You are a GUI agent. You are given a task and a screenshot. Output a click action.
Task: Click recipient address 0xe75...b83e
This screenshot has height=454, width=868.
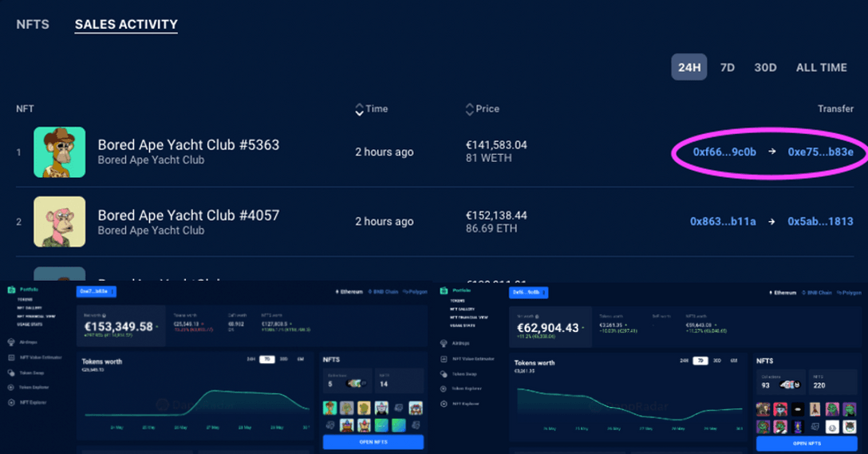click(x=820, y=152)
